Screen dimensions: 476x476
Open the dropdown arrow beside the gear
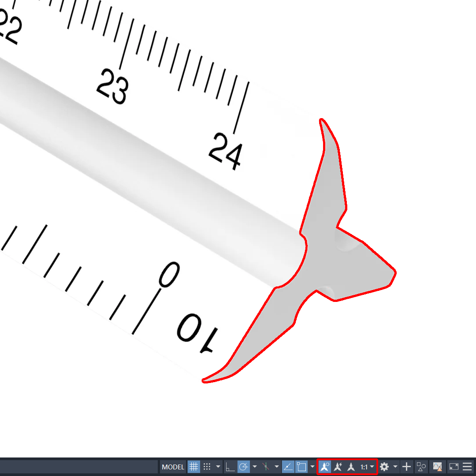click(x=395, y=467)
